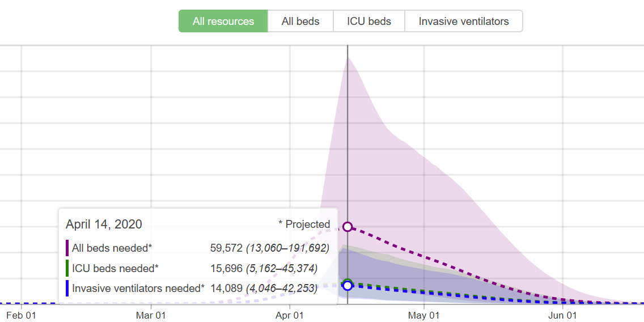Image resolution: width=644 pixels, height=322 pixels.
Task: Click the purple swatch beside All beds needed
Action: (x=67, y=248)
